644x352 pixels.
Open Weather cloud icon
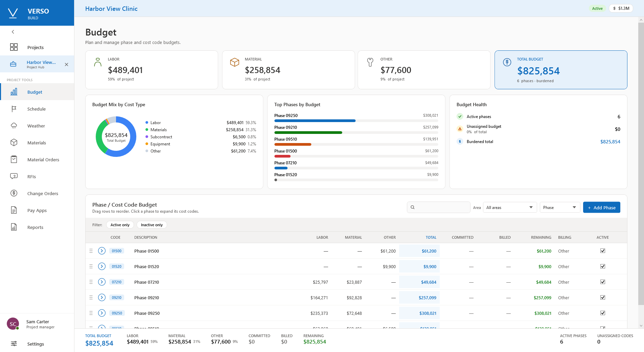tap(14, 126)
